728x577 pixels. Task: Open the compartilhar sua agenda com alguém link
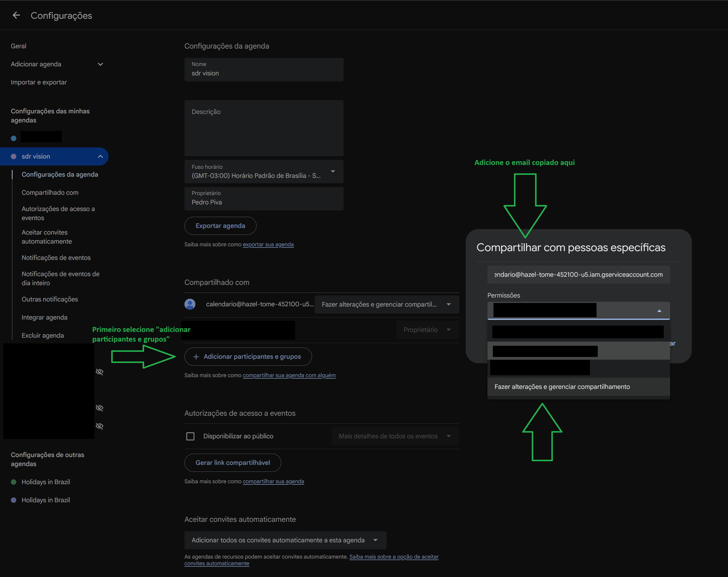point(289,375)
